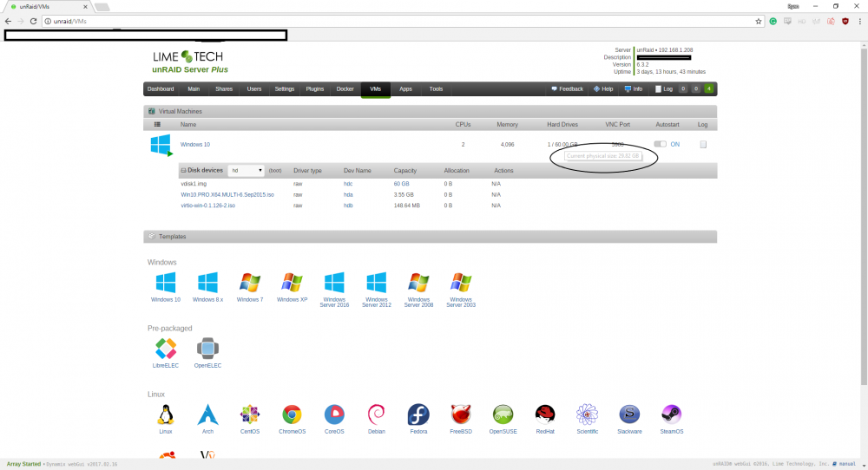Select the RedHat template
Viewport: 868px width, 470px height.
(545, 415)
